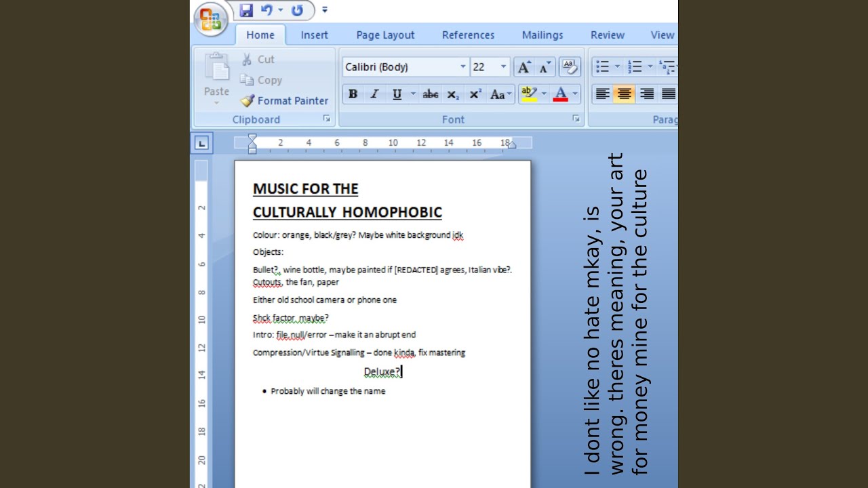Screen dimensions: 868x488
Task: Apply subscript formatting
Action: pos(453,95)
